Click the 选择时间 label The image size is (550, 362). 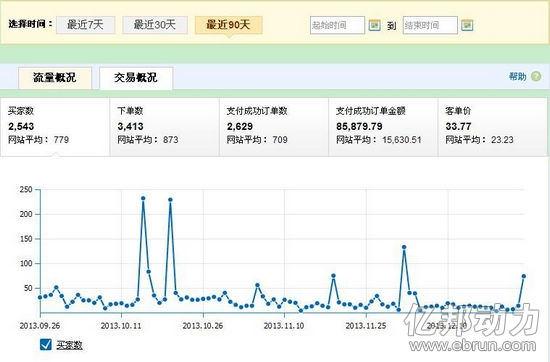[x=30, y=24]
